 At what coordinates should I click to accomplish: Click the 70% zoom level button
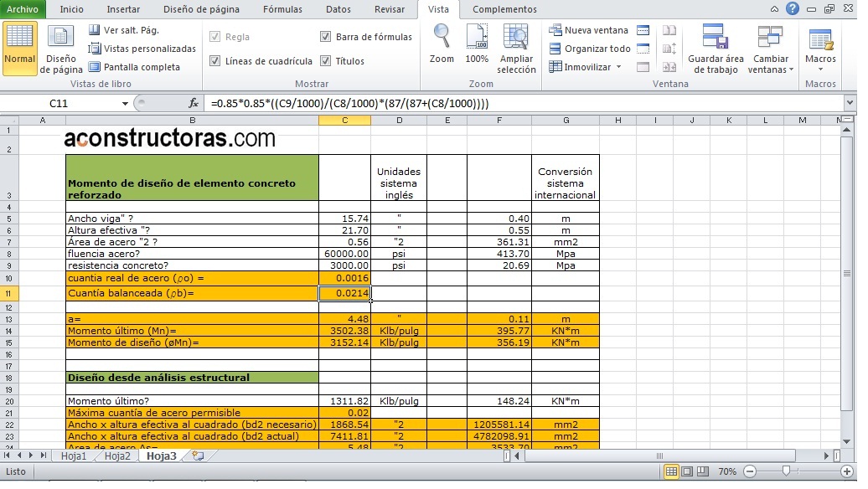[727, 471]
